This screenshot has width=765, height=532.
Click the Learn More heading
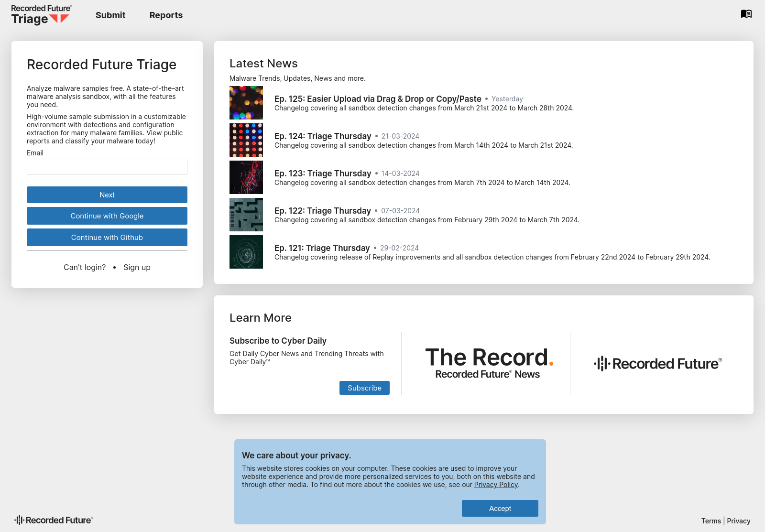[x=261, y=318]
